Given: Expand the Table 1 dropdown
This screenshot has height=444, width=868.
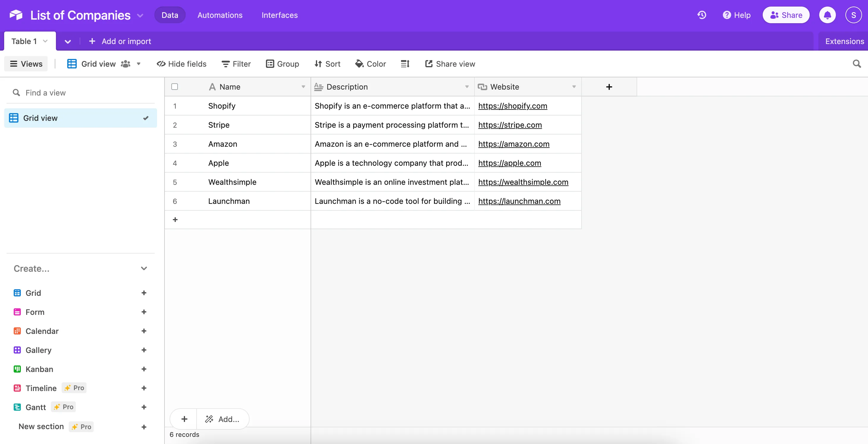Looking at the screenshot, I should coord(46,41).
